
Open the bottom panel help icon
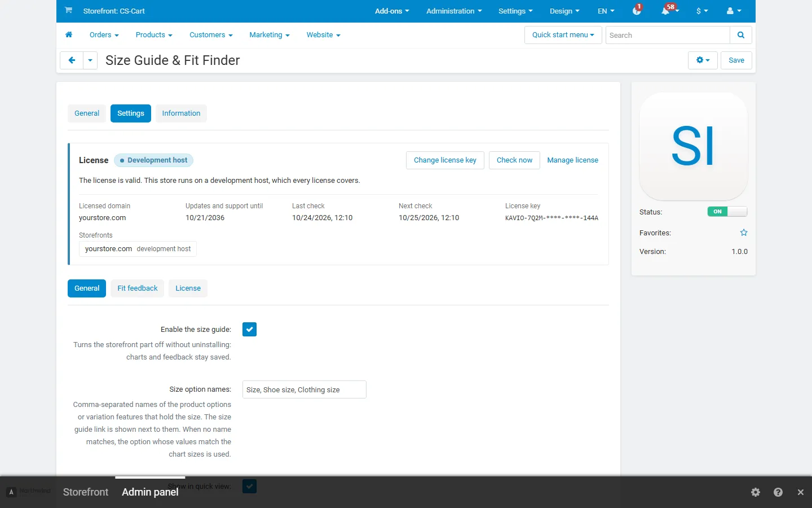(x=778, y=492)
